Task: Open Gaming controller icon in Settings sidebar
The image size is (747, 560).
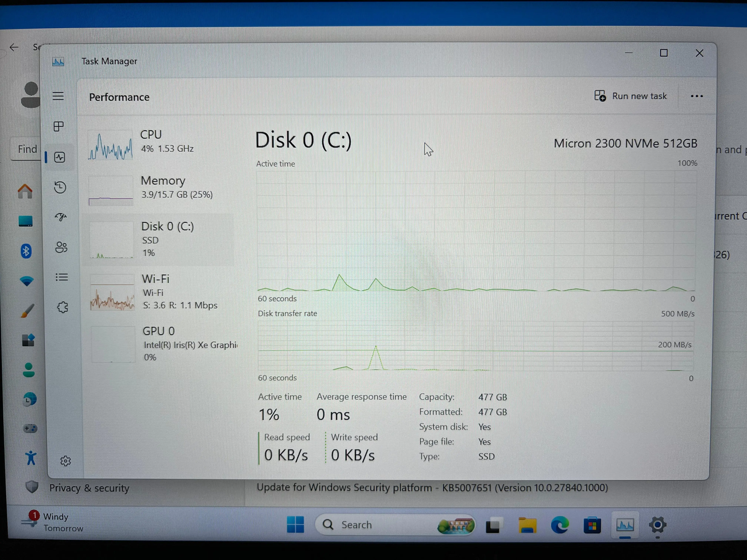Action: click(x=30, y=429)
